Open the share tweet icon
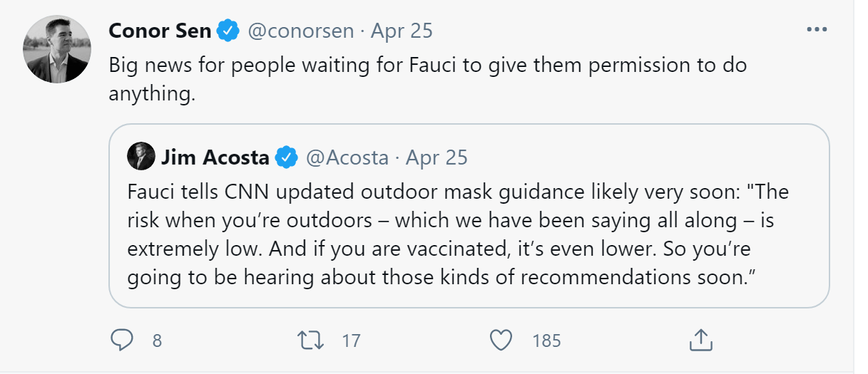 [x=701, y=341]
